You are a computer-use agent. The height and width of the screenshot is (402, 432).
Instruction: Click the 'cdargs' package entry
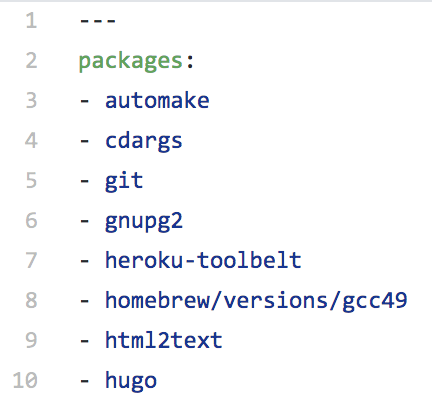point(144,142)
